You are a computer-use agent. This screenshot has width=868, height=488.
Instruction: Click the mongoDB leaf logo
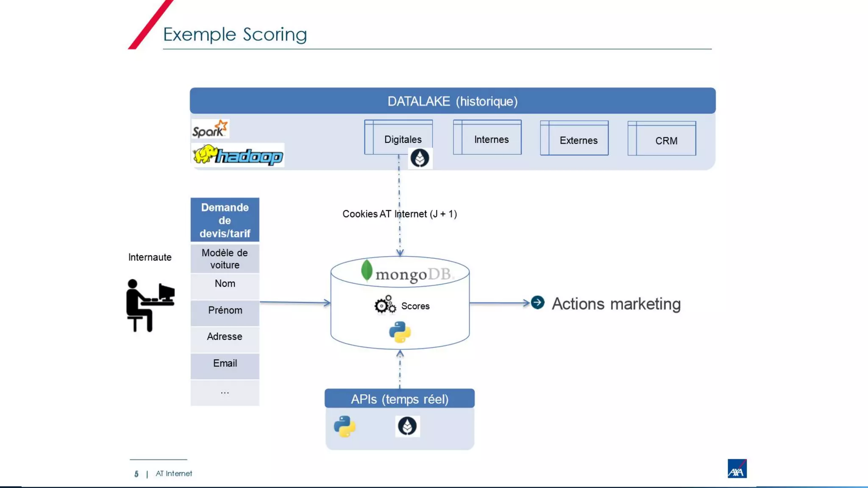367,270
